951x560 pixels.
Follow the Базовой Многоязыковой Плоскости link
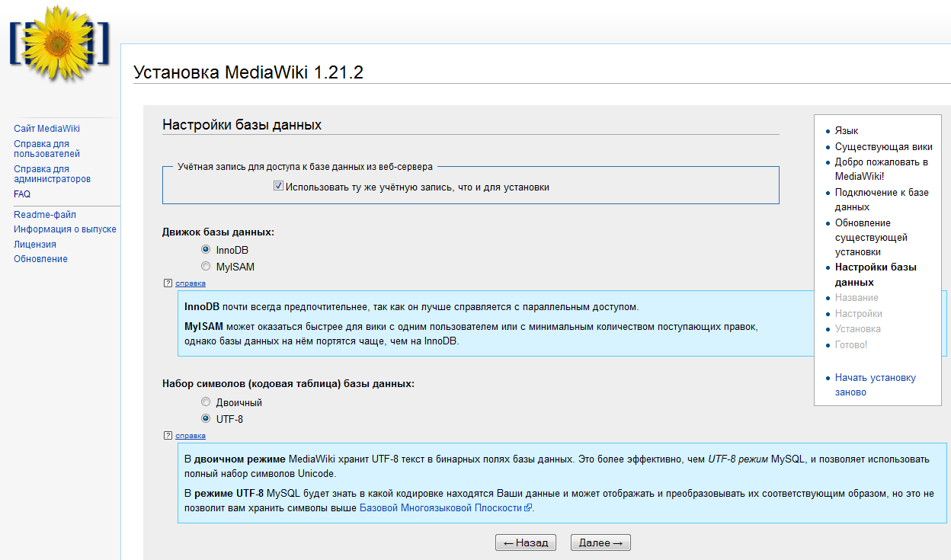[x=440, y=508]
